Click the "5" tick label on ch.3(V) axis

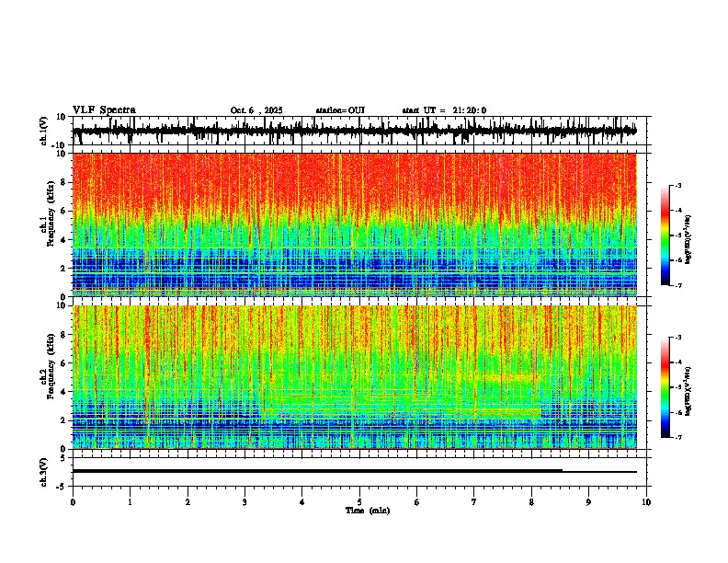pyautogui.click(x=63, y=458)
